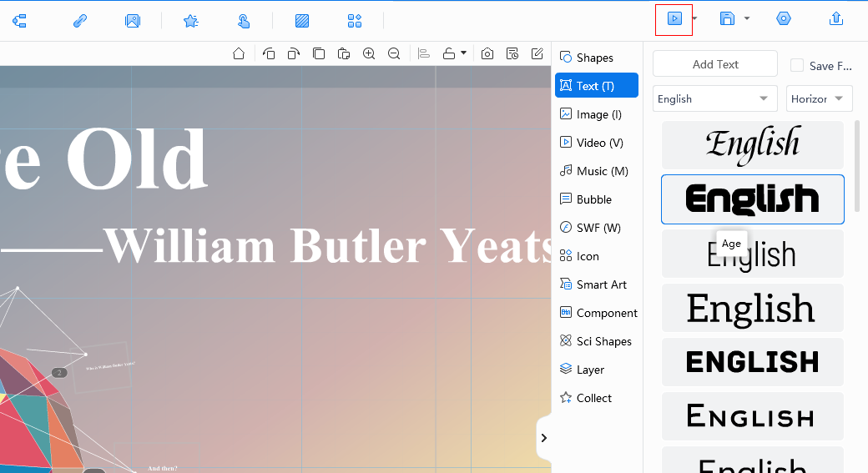The width and height of the screenshot is (868, 473).
Task: Expand the arrow next to padlock
Action: coord(464,53)
